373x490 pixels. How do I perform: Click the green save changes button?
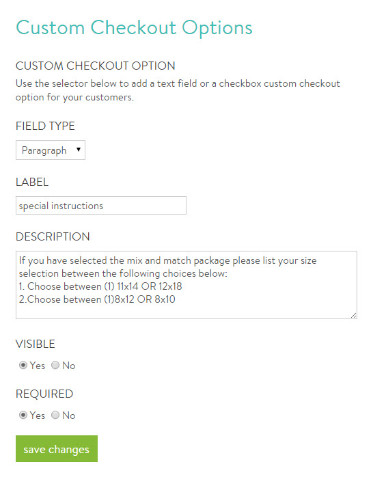coord(57,448)
